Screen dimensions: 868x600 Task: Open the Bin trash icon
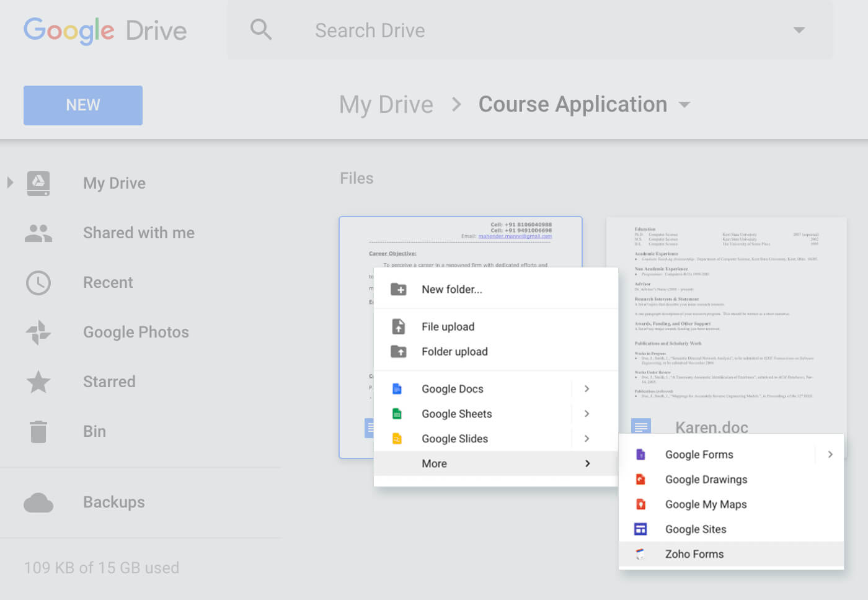38,432
